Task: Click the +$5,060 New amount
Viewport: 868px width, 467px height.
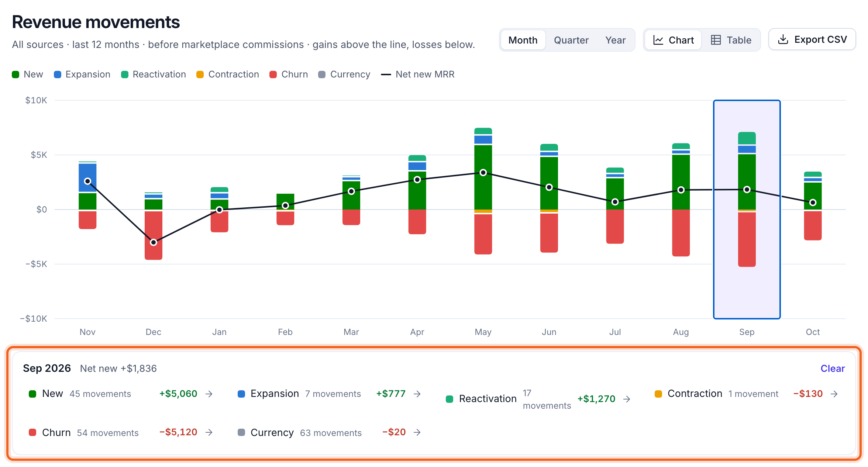Action: (178, 394)
